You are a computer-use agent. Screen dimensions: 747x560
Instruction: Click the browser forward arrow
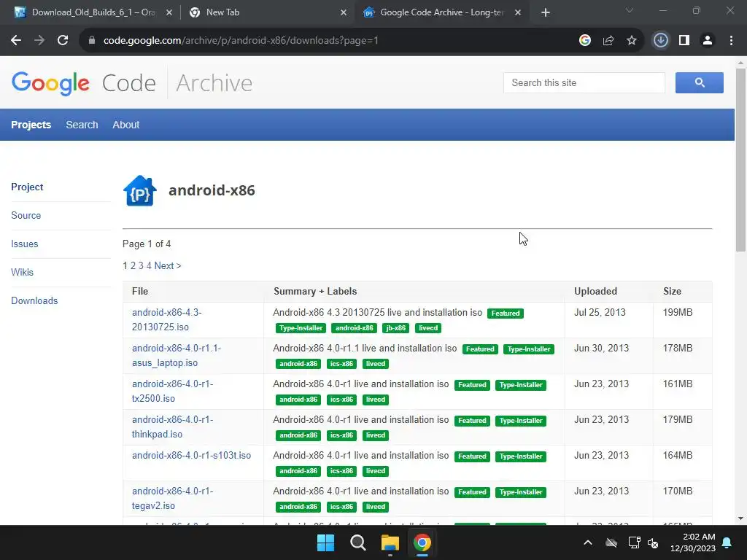coord(39,41)
